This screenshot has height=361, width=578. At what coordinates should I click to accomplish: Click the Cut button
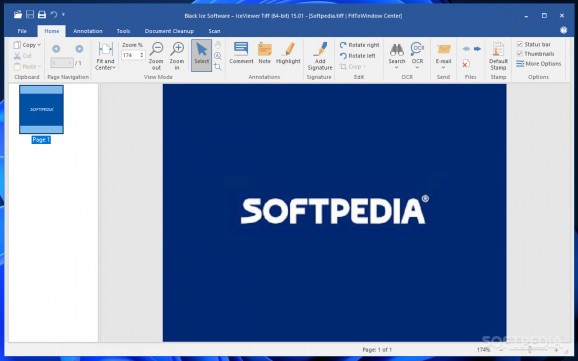click(x=23, y=56)
